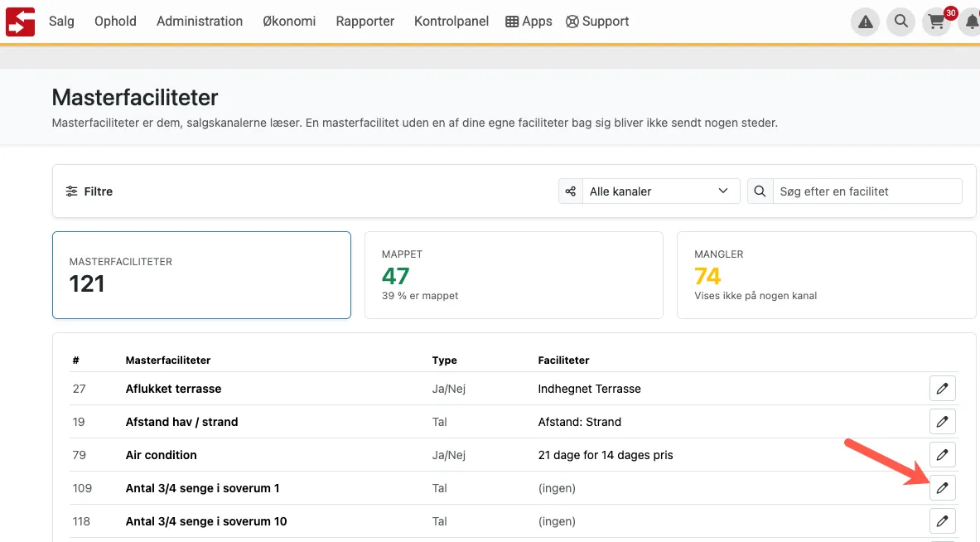Viewport: 980px width, 542px height.
Task: Open the Apps menu
Action: click(529, 22)
